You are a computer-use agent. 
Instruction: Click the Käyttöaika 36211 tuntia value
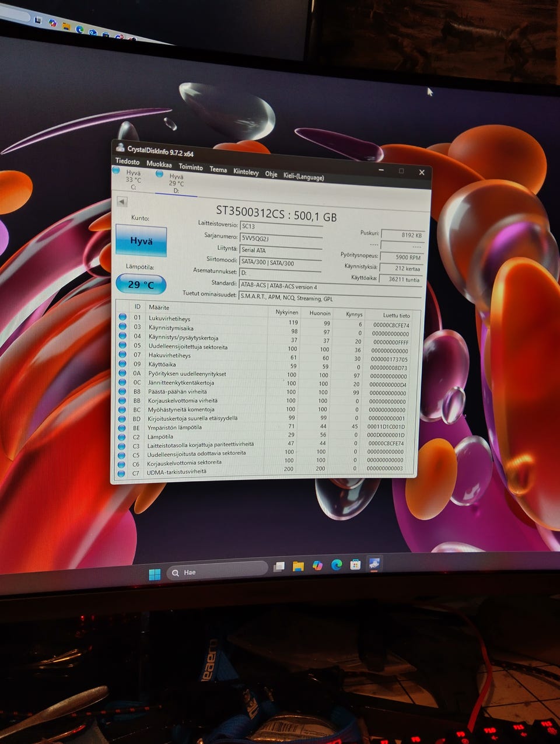click(x=401, y=280)
